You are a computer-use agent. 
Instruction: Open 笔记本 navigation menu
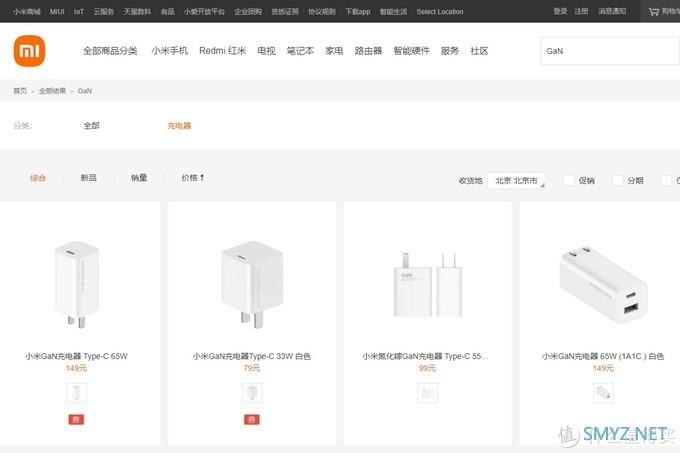tap(300, 51)
